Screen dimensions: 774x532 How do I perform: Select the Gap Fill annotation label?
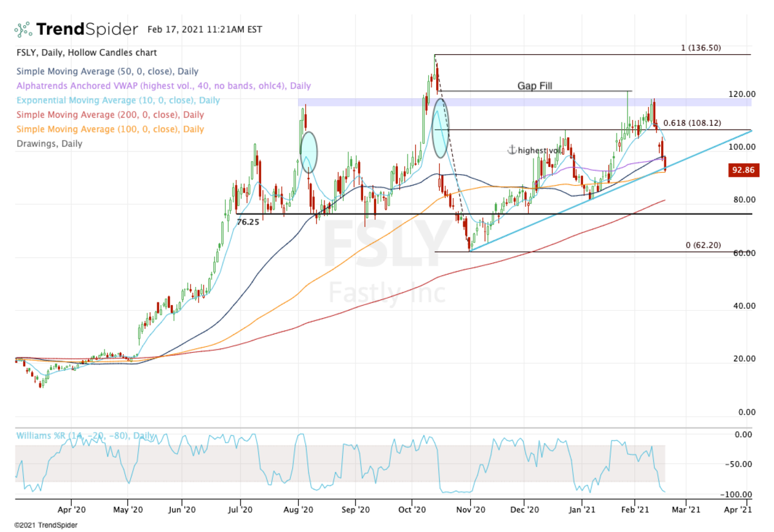click(x=535, y=86)
